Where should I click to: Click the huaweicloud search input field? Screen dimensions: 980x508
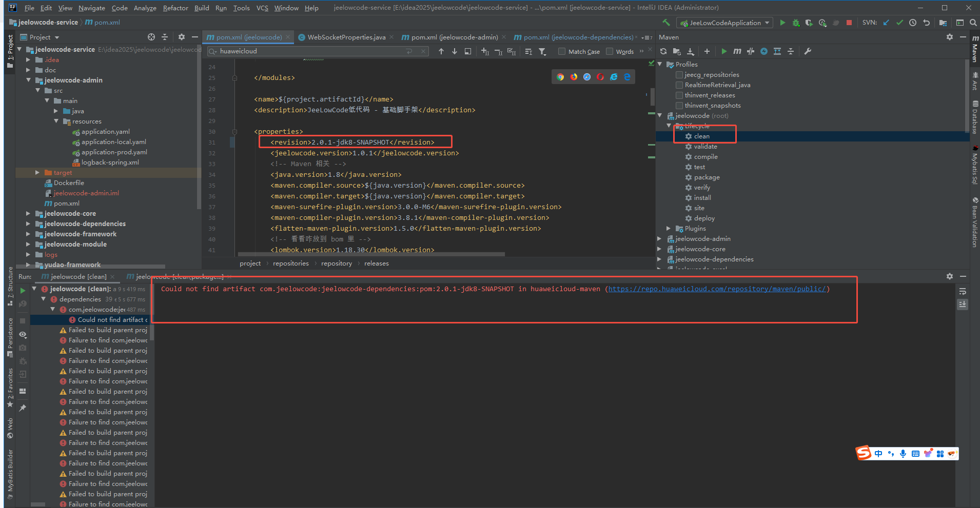click(308, 51)
